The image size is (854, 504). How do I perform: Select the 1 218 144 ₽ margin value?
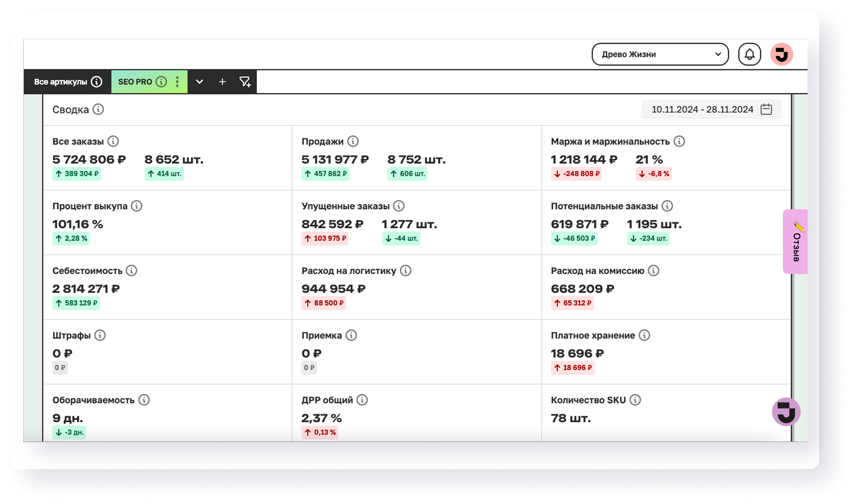584,159
